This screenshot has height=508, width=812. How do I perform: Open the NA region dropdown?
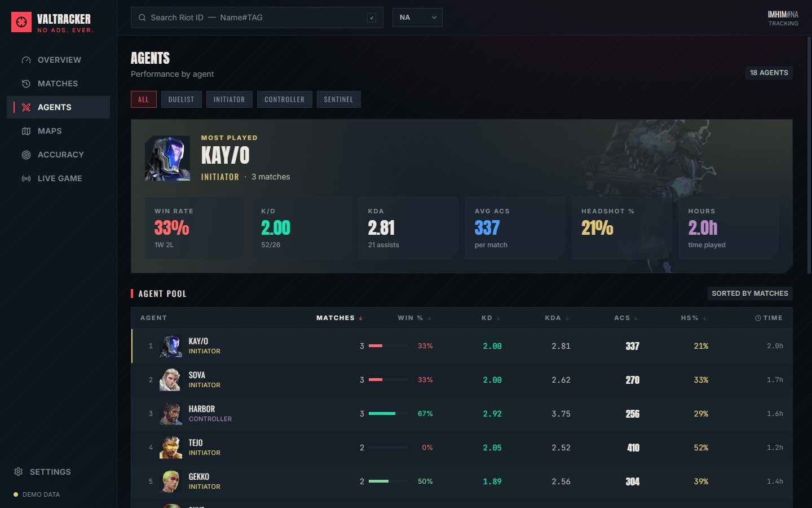click(417, 17)
